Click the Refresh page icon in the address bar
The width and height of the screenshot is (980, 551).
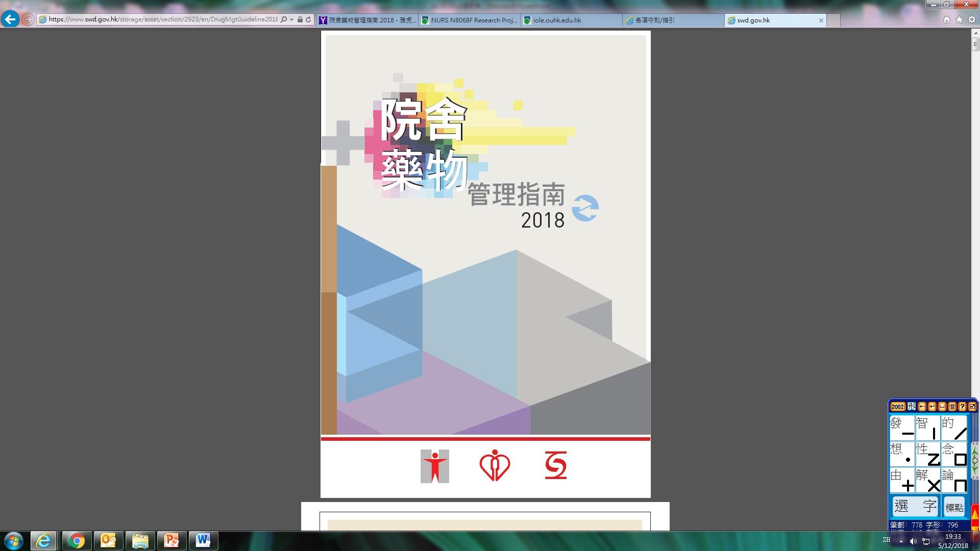click(x=308, y=20)
